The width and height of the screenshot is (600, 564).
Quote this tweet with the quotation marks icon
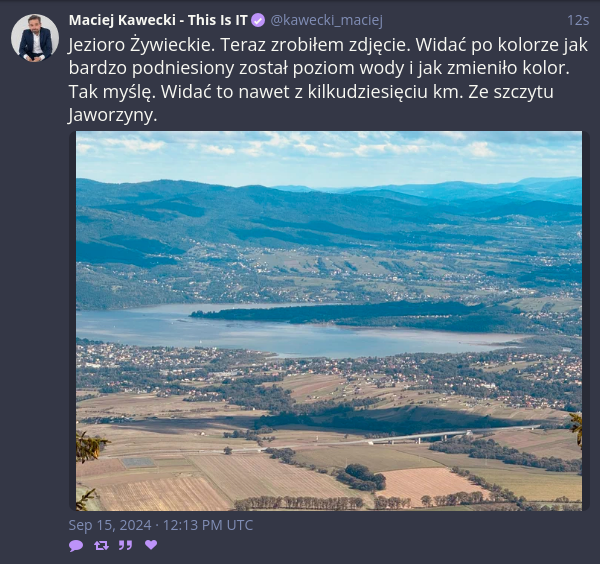[x=126, y=545]
